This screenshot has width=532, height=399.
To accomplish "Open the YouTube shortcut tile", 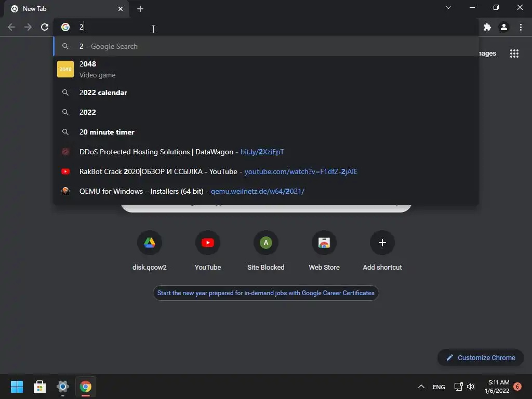I will pos(208,250).
